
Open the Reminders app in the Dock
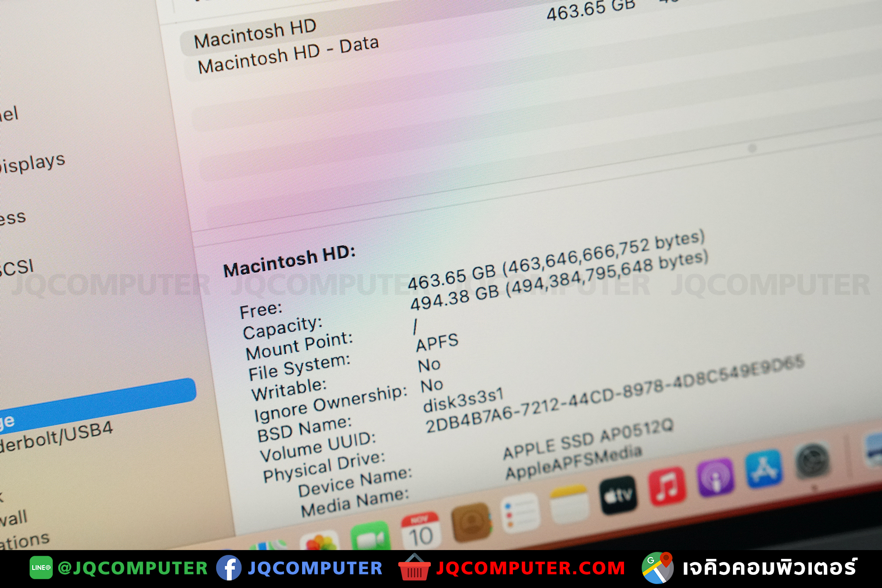pyautogui.click(x=520, y=513)
